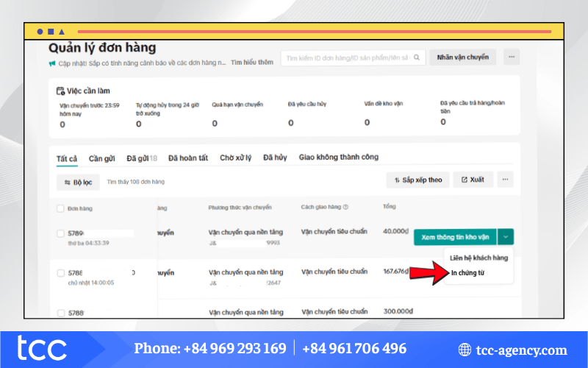Click the globe icon beside tcc-agency.com
588x368 pixels.
click(x=465, y=350)
